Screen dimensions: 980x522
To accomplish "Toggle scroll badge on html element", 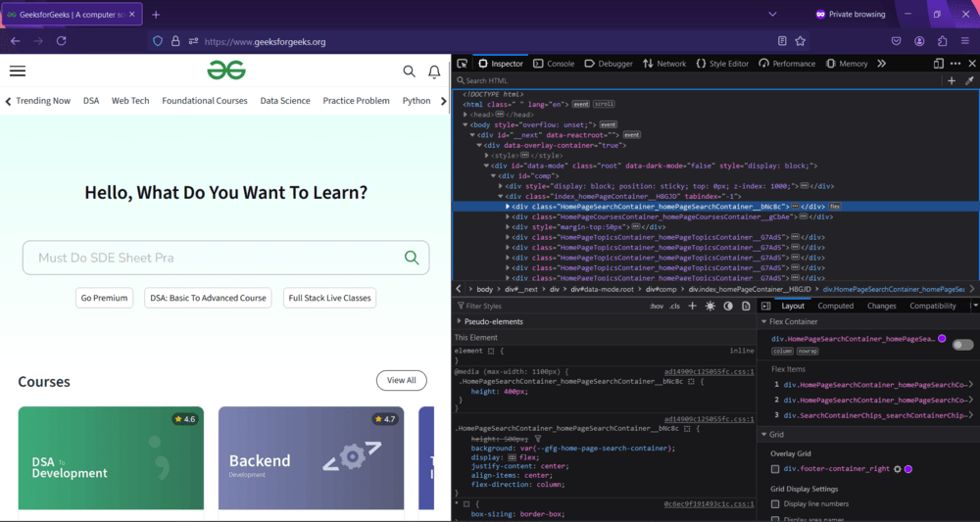I will [x=604, y=104].
